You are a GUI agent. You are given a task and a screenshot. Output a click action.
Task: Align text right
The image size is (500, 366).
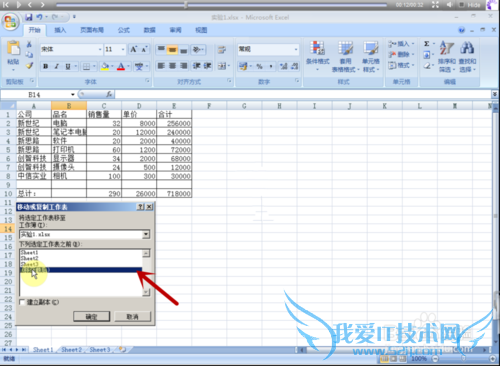point(184,66)
